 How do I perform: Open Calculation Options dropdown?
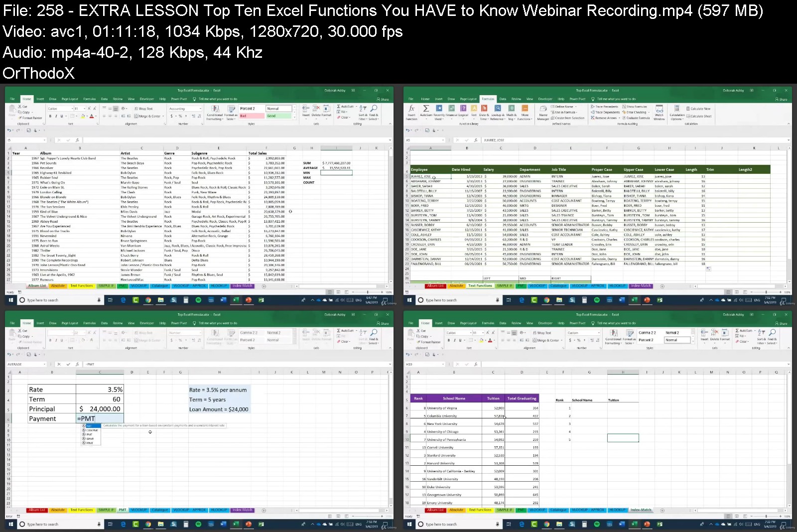[x=677, y=113]
